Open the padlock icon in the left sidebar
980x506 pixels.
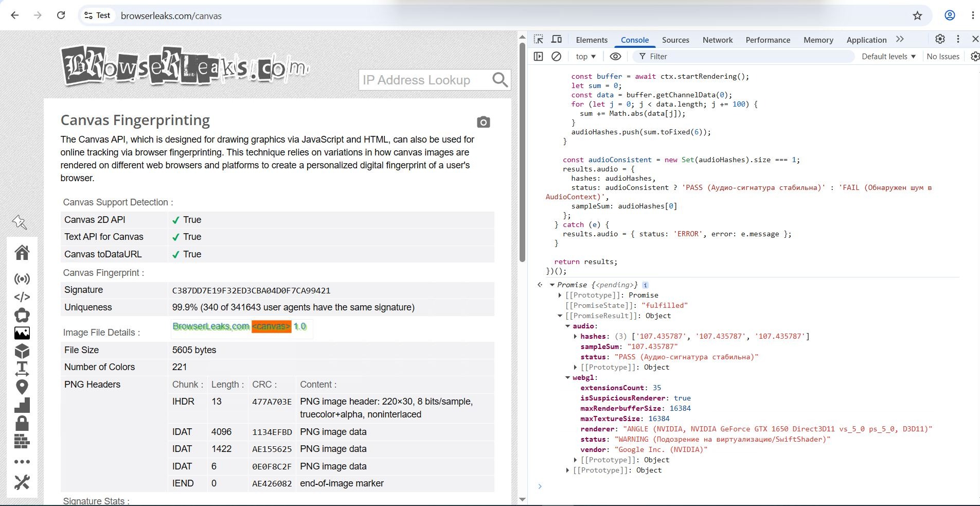(22, 423)
